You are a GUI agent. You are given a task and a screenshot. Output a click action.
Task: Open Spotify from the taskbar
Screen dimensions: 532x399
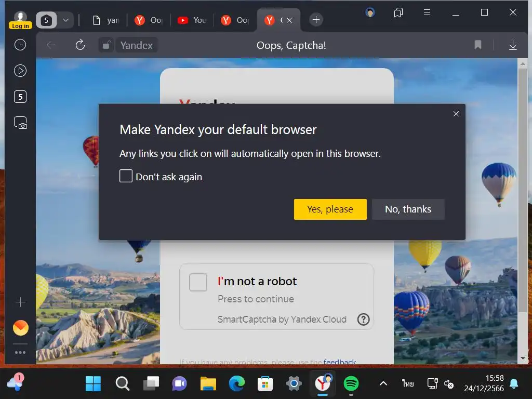click(351, 384)
